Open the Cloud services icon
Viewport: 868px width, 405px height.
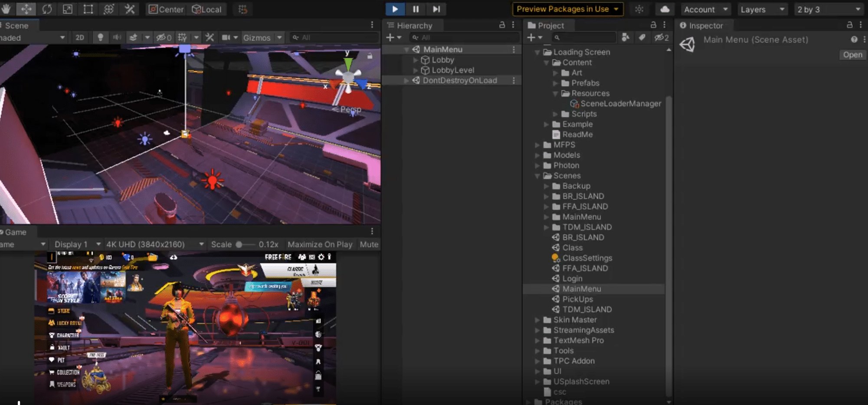pyautogui.click(x=665, y=9)
